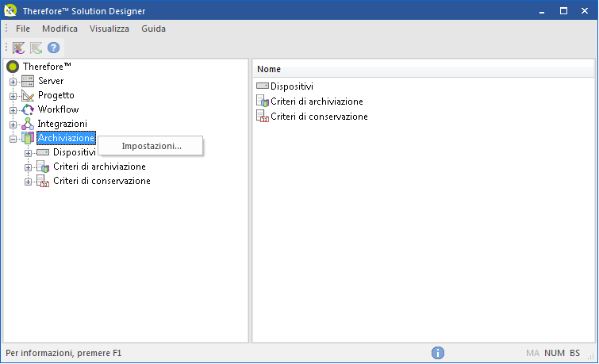Click the Dispositivi device icon in the tree
The height and width of the screenshot is (364, 599).
(x=43, y=152)
